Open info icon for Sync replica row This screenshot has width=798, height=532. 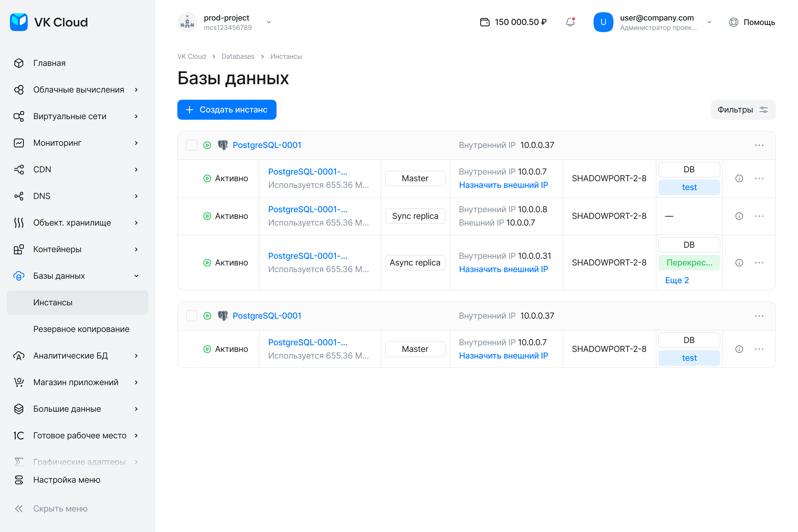tap(739, 216)
